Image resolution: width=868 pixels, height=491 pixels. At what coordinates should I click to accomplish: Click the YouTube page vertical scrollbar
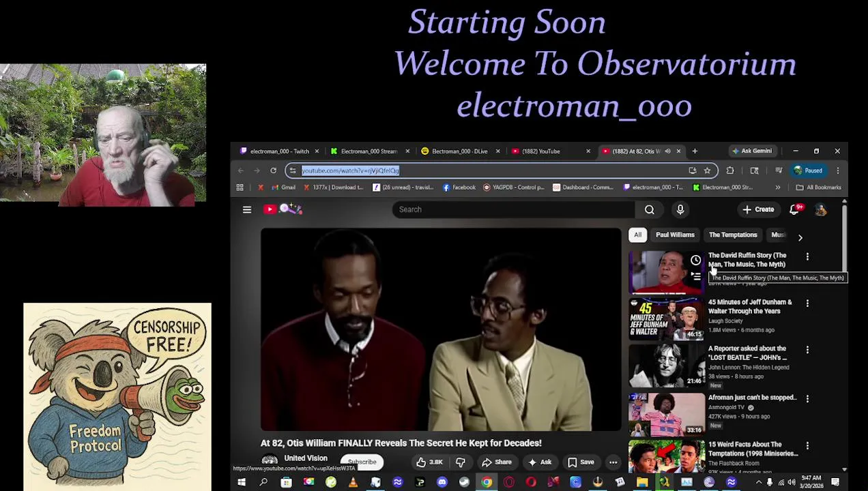(845, 239)
